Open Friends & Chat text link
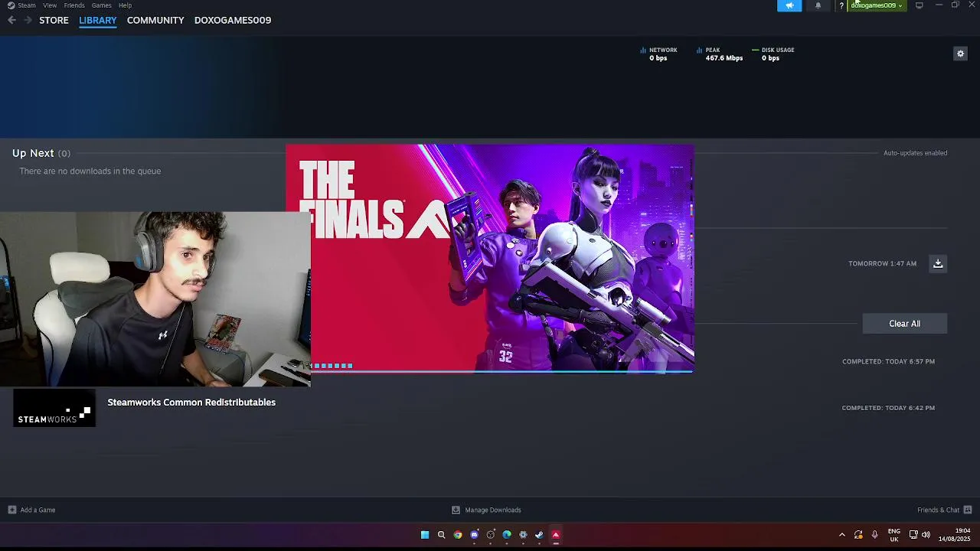Screen dimensions: 980x551 click(x=938, y=510)
